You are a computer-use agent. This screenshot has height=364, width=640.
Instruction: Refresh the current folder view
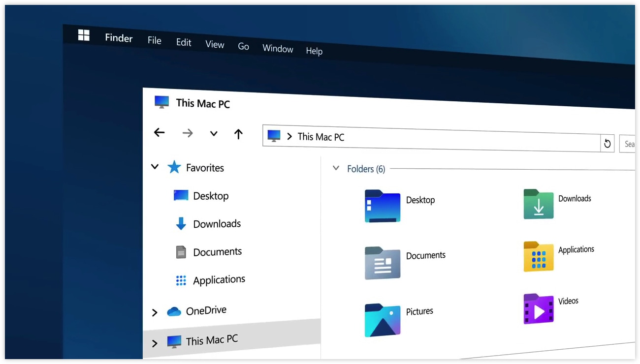point(608,144)
